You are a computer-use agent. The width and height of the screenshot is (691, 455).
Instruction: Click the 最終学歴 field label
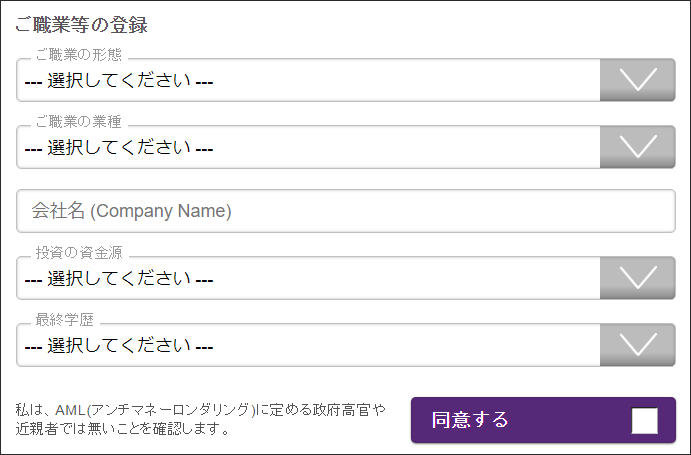coord(64,320)
